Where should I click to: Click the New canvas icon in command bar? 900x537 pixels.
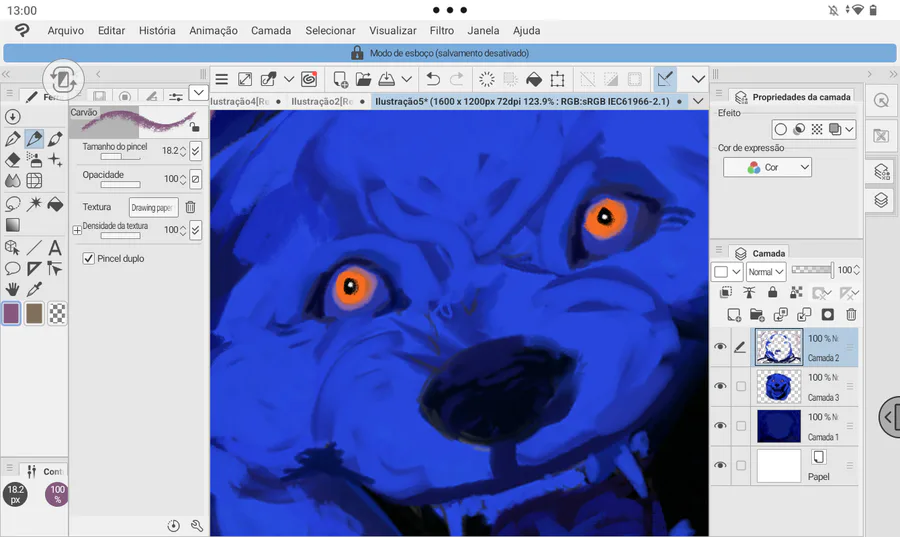coord(340,79)
